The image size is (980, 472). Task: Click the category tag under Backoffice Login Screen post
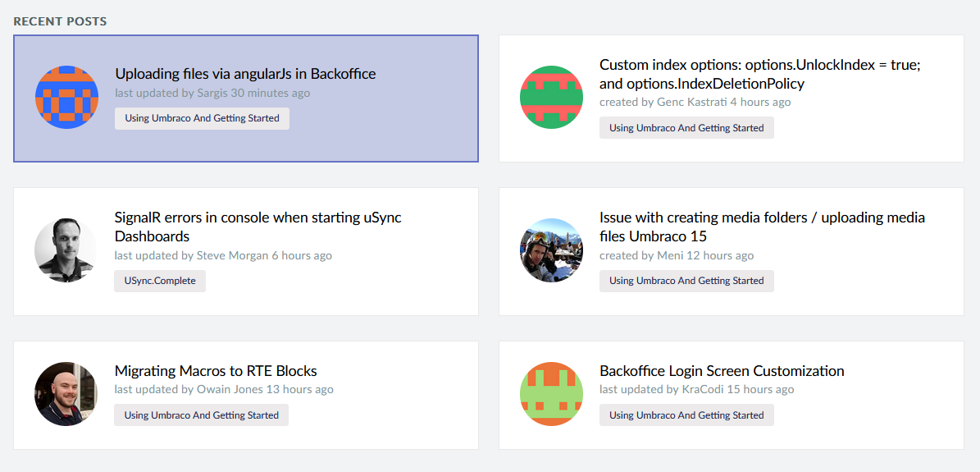click(686, 415)
